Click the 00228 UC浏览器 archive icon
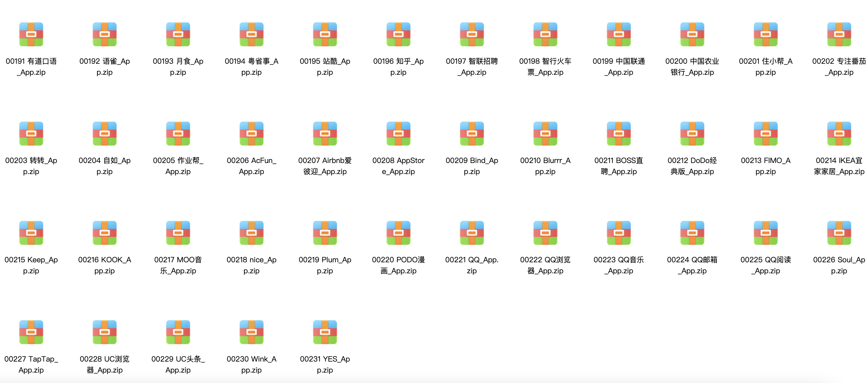This screenshot has width=868, height=383. 104,332
